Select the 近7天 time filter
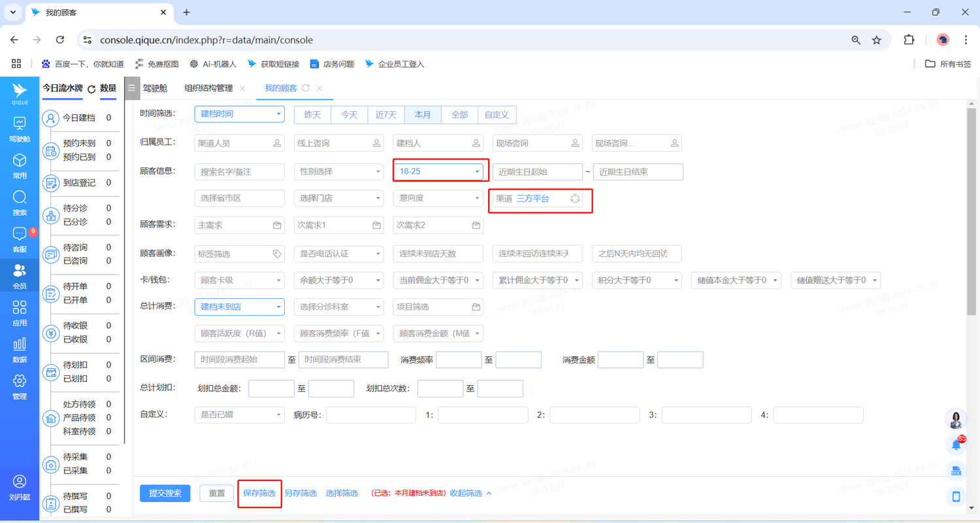Viewport: 980px width, 523px height. 385,114
